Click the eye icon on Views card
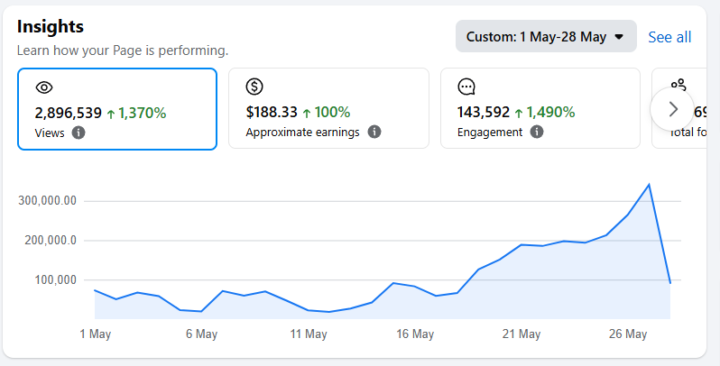Viewport: 720px width, 366px height. click(44, 87)
